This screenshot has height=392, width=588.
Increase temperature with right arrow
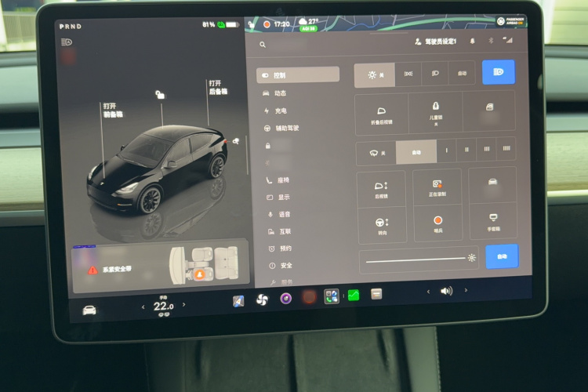point(183,304)
